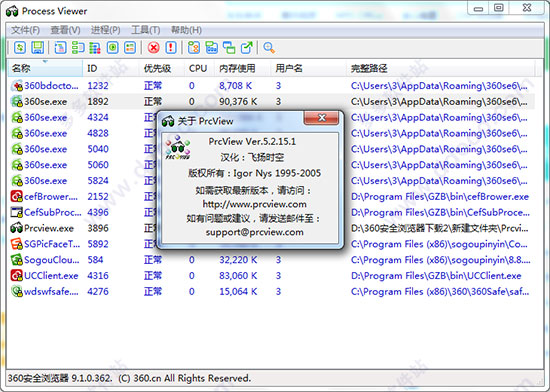Viewport: 550px width, 392px height.
Task: Click the support@prcview.com email address
Action: click(255, 232)
